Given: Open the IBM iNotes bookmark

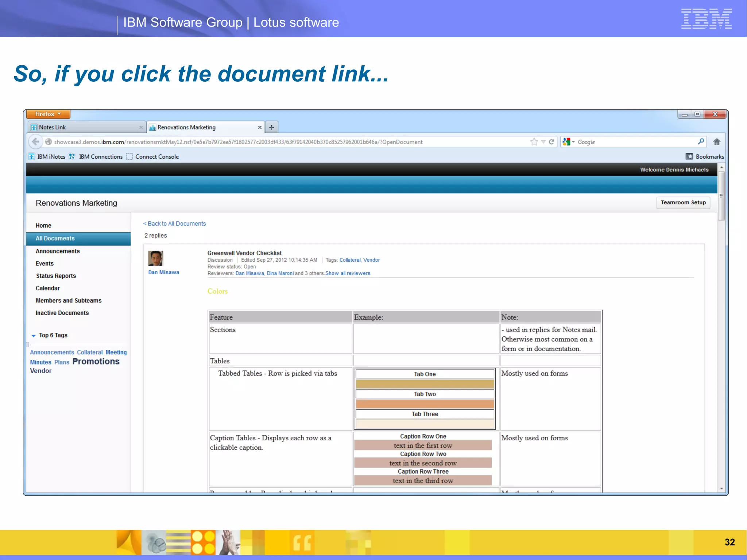Looking at the screenshot, I should point(47,157).
